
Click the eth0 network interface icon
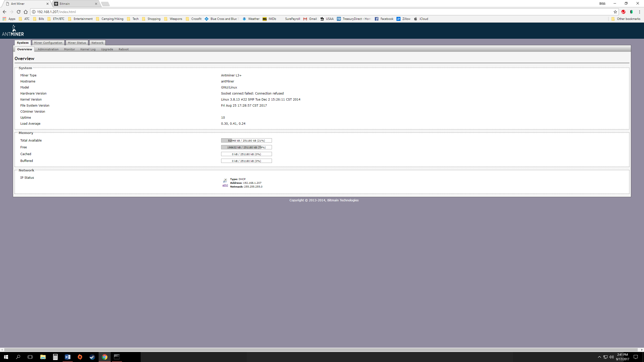point(225,180)
